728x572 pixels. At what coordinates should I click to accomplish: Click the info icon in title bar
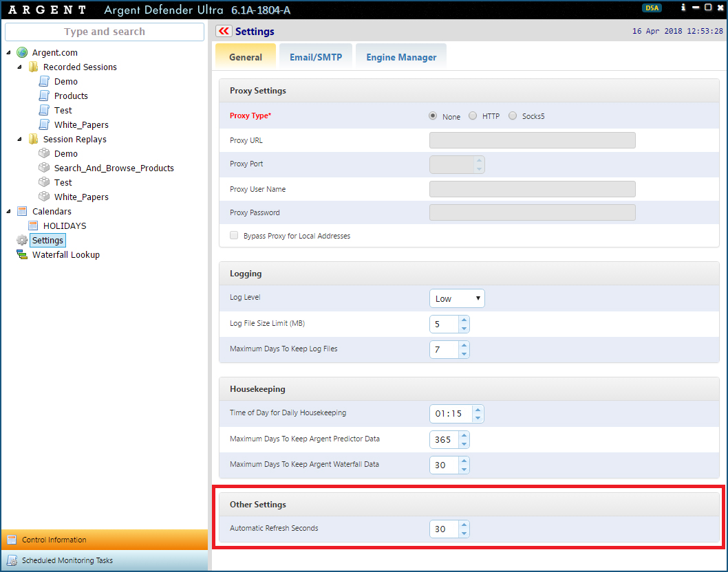pos(683,8)
